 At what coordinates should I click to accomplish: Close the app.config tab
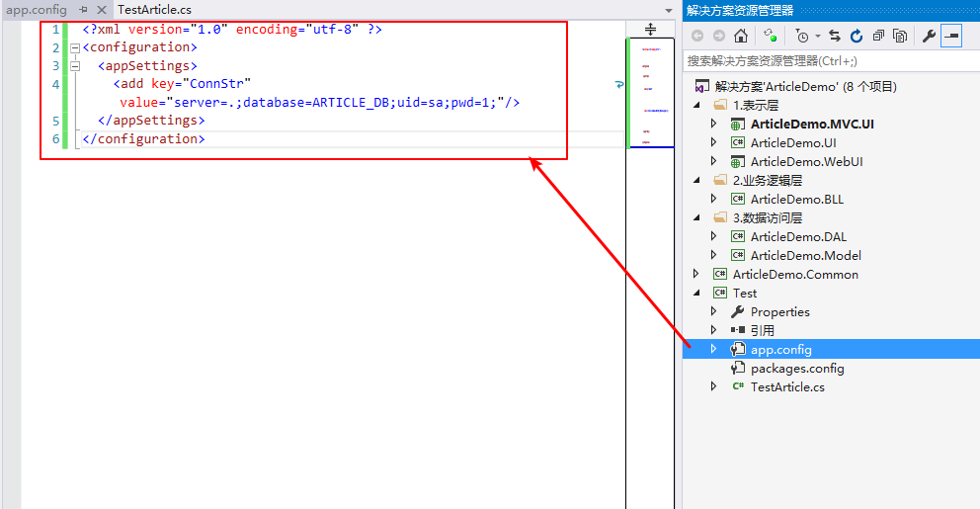click(101, 9)
